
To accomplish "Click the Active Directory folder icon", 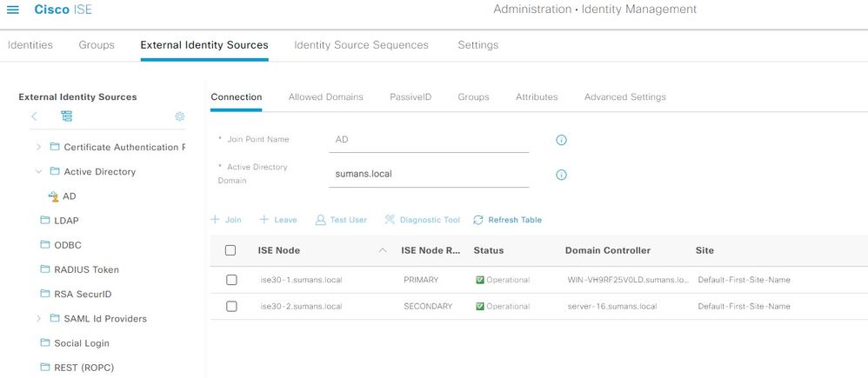I will pos(54,171).
